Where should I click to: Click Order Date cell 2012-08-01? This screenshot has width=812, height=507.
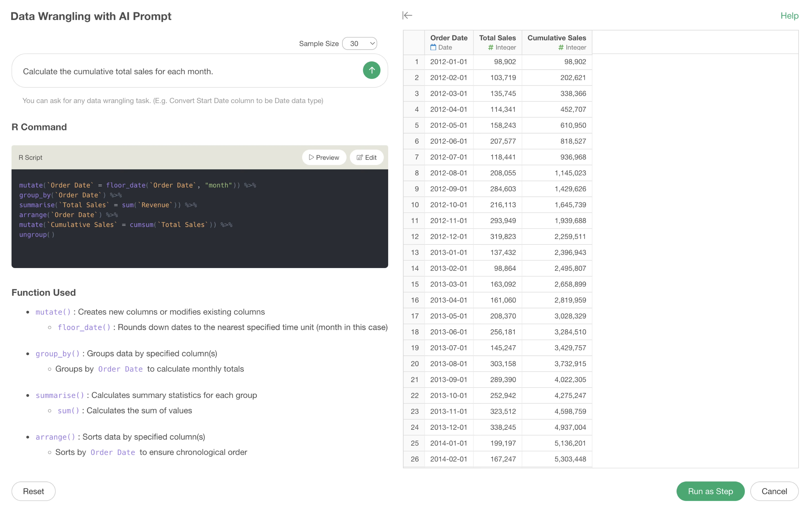tap(449, 173)
